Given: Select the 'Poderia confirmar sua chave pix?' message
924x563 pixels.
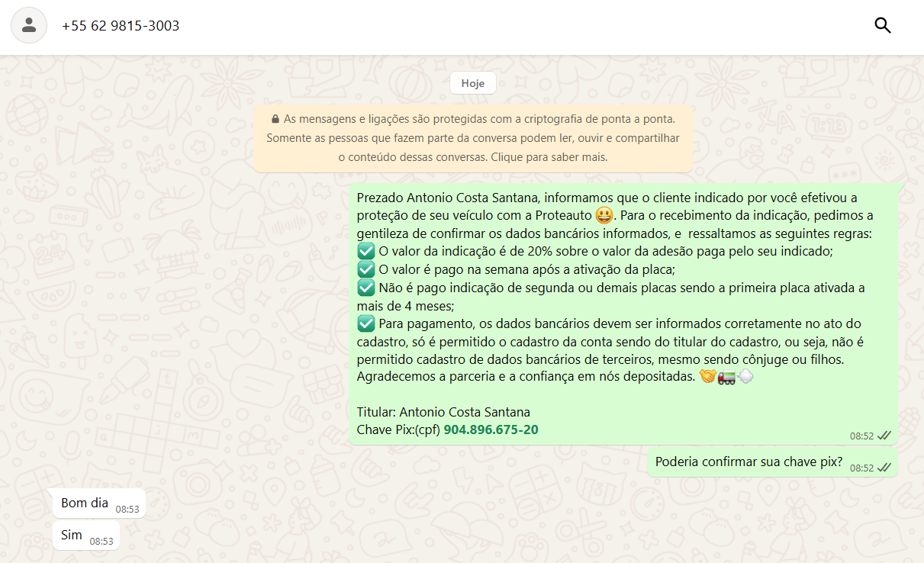Looking at the screenshot, I should click(749, 462).
